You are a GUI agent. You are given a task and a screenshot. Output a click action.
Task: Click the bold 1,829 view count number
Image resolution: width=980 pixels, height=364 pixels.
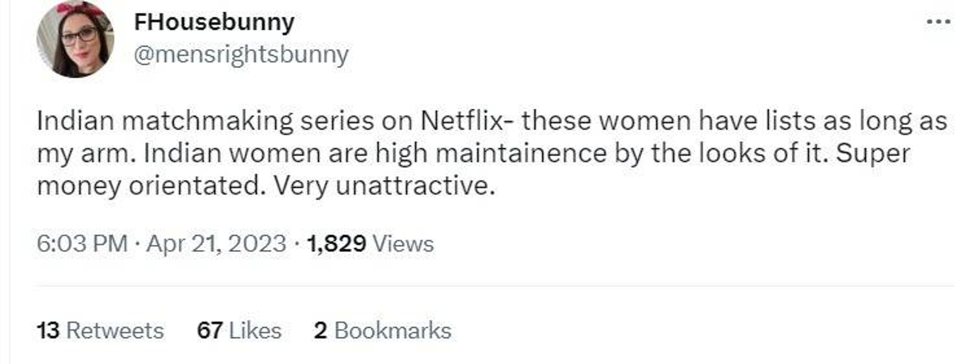pyautogui.click(x=336, y=243)
